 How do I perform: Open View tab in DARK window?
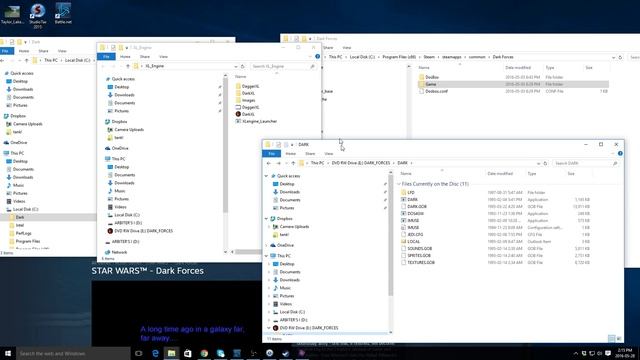329,153
